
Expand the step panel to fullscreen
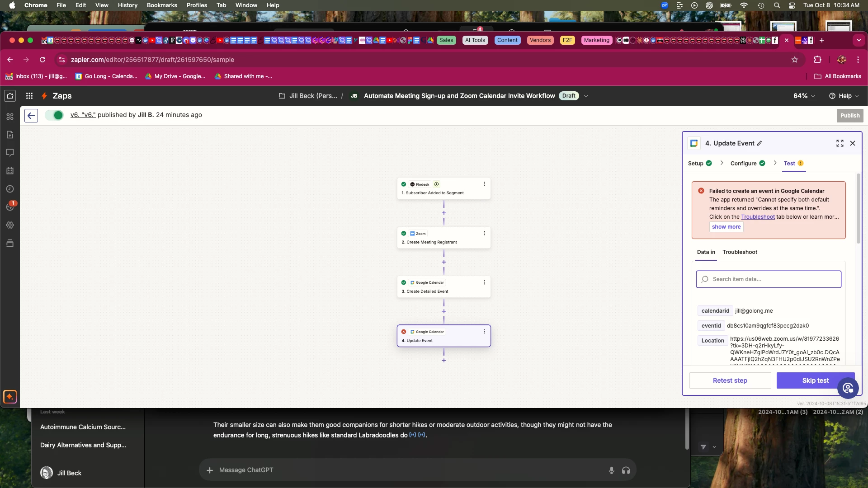840,143
